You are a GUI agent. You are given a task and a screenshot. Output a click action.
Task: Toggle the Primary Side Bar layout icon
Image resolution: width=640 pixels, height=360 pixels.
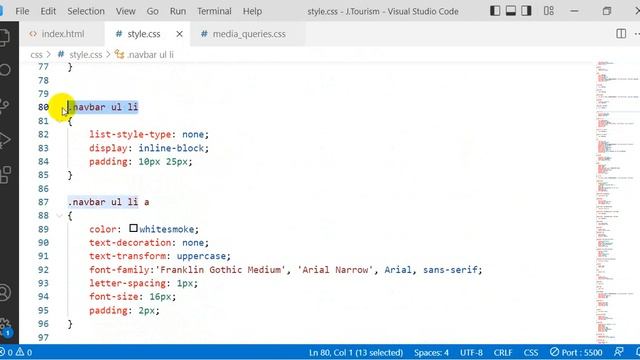point(495,11)
